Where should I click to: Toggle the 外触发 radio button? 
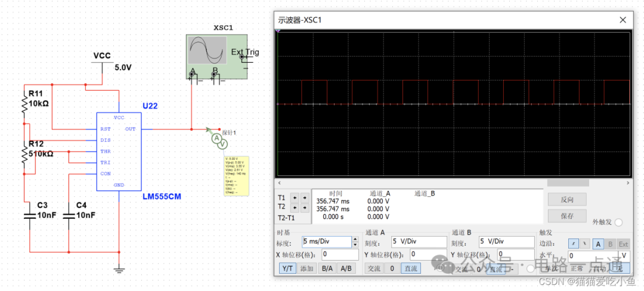tap(618, 222)
